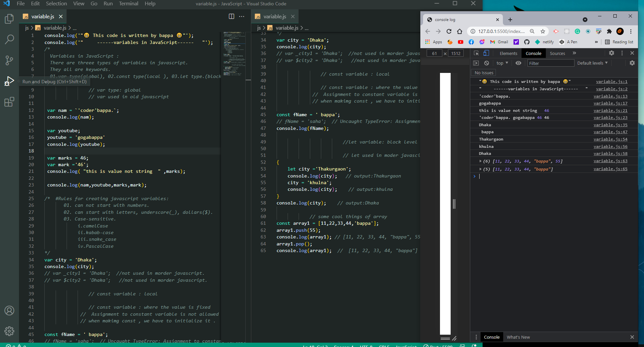
Task: Open the Chrome Extensions puzzle menu
Action: click(609, 31)
